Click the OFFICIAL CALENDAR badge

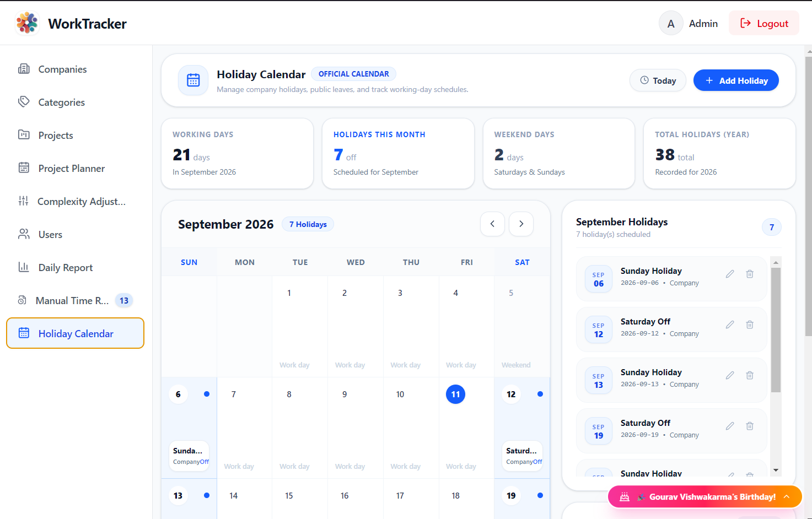(353, 74)
